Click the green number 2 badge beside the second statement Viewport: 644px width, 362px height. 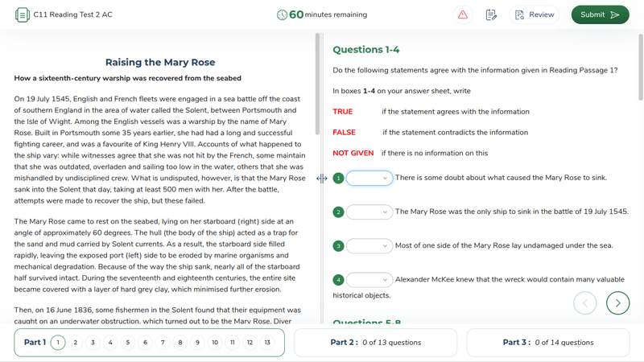338,212
